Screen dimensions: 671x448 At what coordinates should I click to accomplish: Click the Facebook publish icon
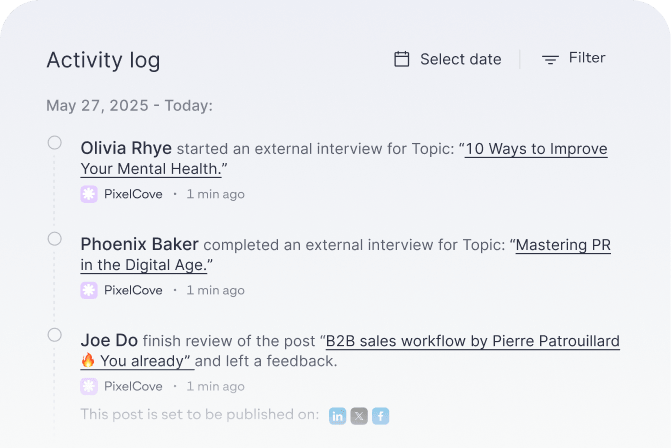point(380,416)
